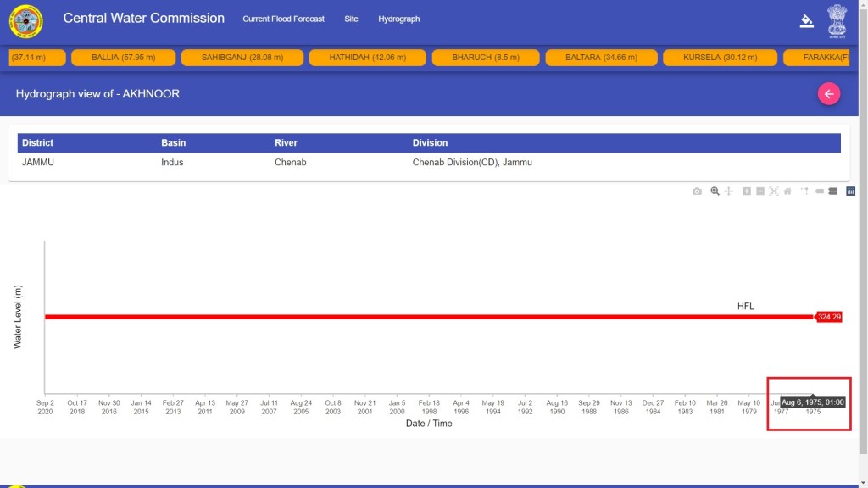This screenshot has width=868, height=488.
Task: Open the Hydrograph menu item
Action: pos(398,19)
